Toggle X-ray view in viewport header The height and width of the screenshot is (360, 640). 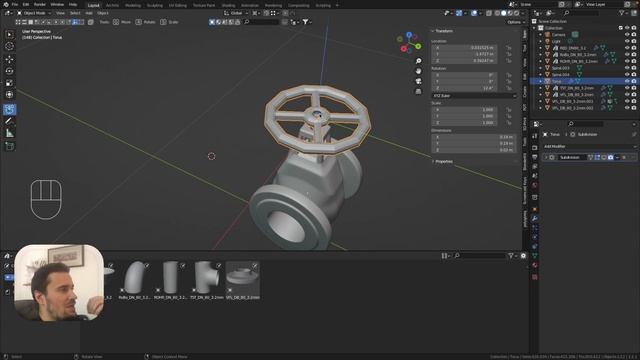(x=489, y=13)
